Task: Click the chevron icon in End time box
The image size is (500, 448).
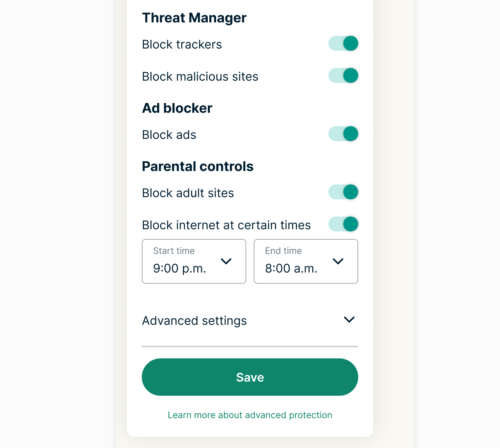Action: 338,261
